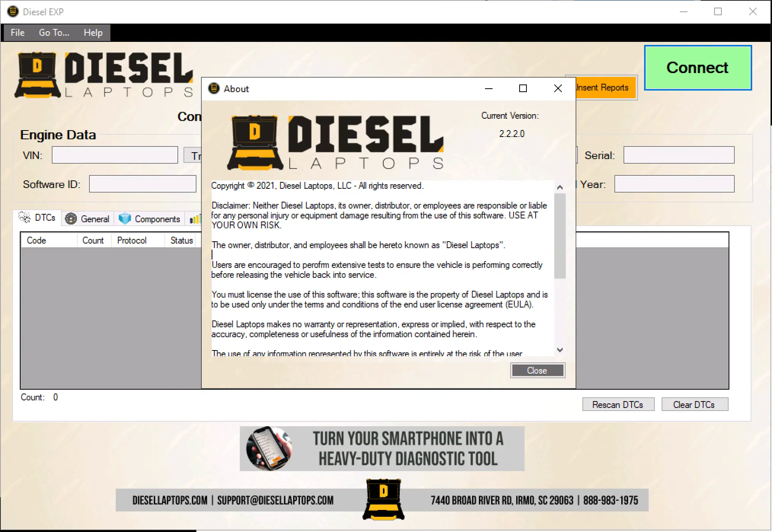Select the gear icon on the DTCs tab
The image size is (772, 532).
coord(25,218)
